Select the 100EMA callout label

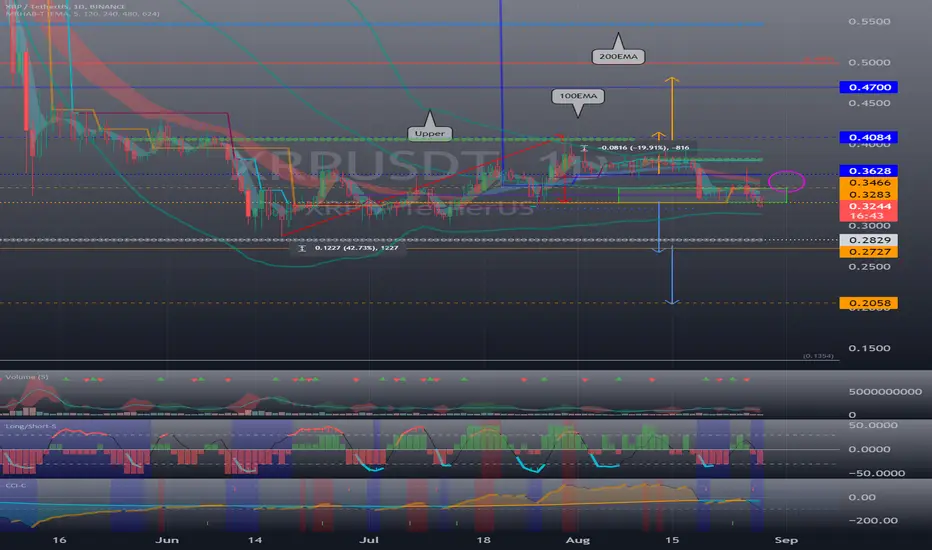[x=578, y=96]
